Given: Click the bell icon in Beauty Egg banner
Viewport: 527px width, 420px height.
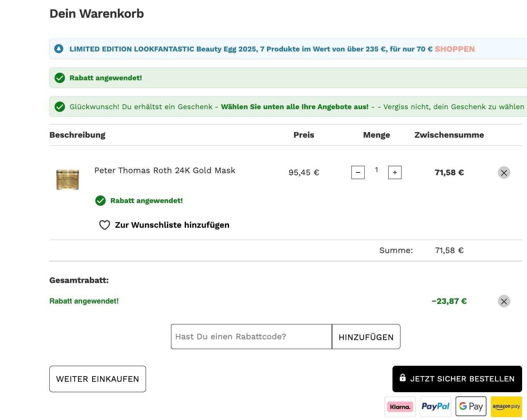Looking at the screenshot, I should [x=59, y=49].
